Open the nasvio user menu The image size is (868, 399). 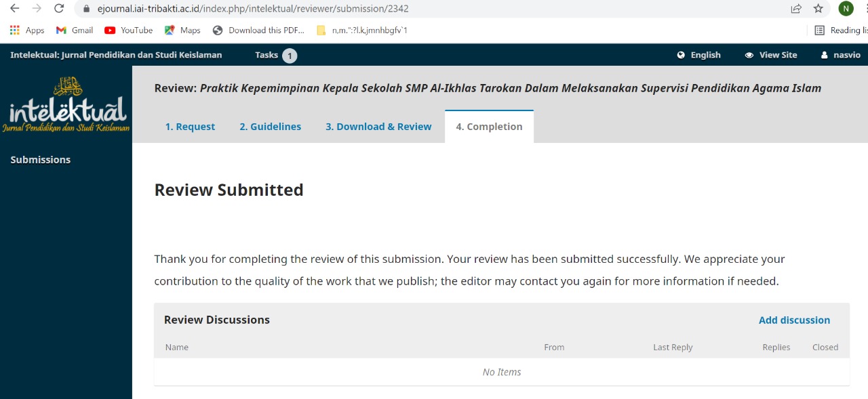pyautogui.click(x=841, y=56)
